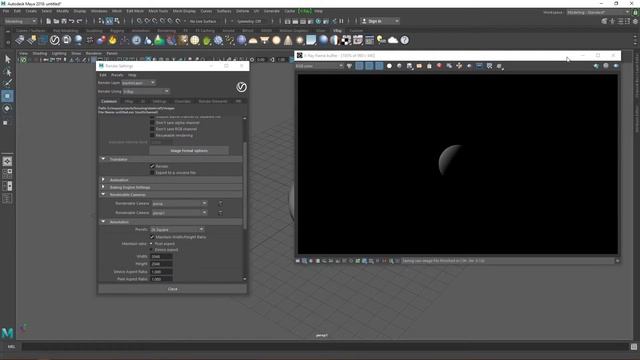Toggle Maintain Width/Height Ratio checkbox
Image resolution: width=640 pixels, height=360 pixels.
[152, 237]
